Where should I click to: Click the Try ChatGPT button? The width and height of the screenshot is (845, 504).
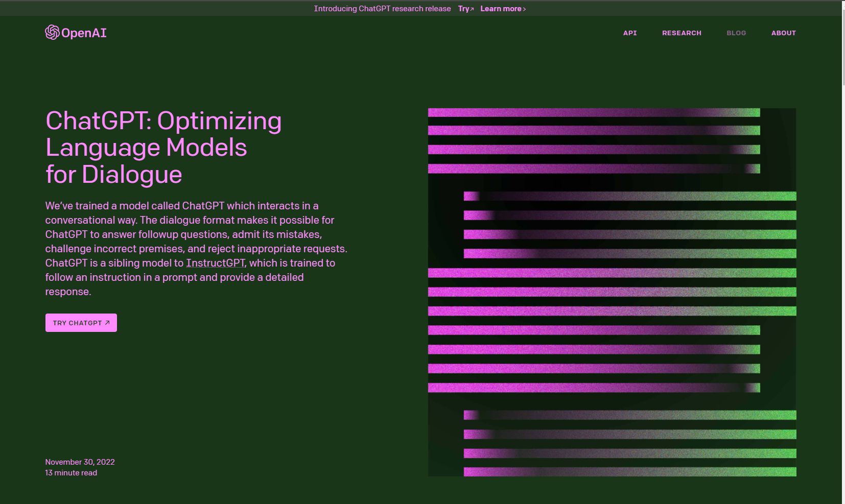[x=81, y=323]
